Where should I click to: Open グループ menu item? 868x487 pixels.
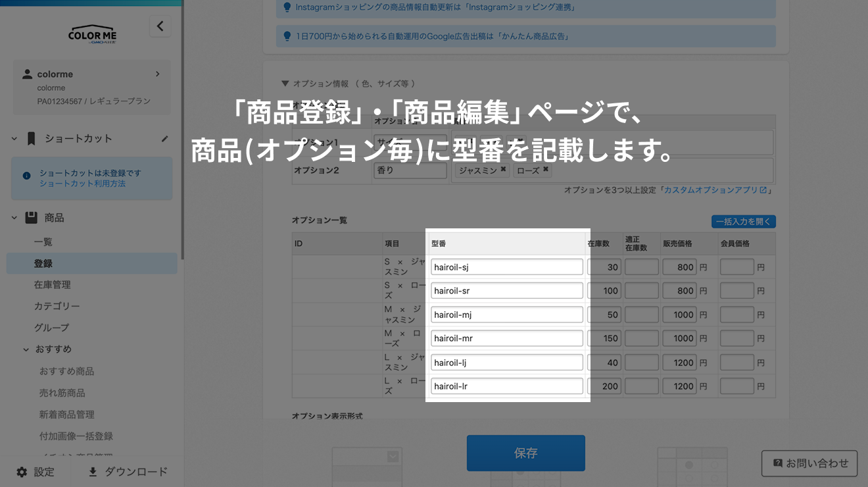tap(51, 328)
